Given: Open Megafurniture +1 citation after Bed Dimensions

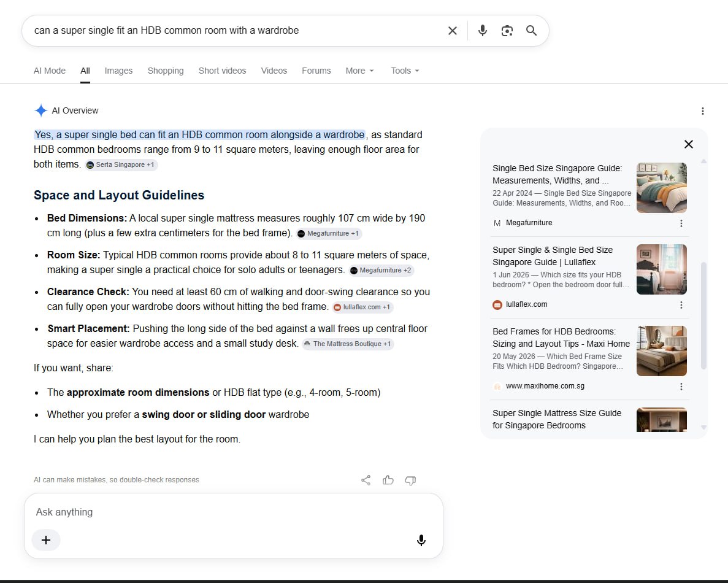Looking at the screenshot, I should (329, 234).
